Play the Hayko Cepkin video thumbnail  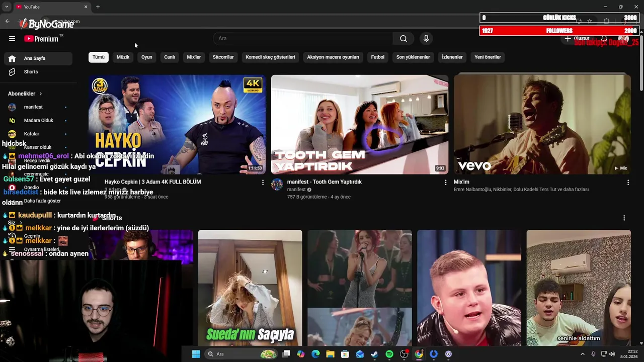(x=177, y=125)
